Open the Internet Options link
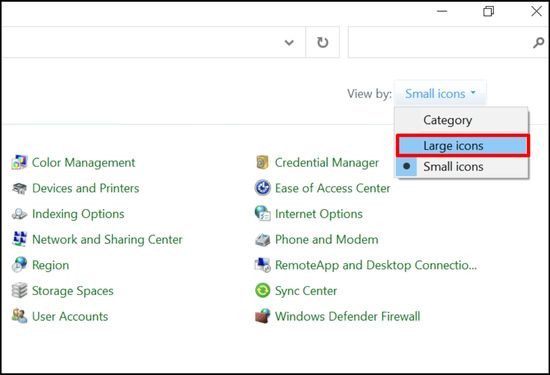550x375 pixels. [x=319, y=214]
